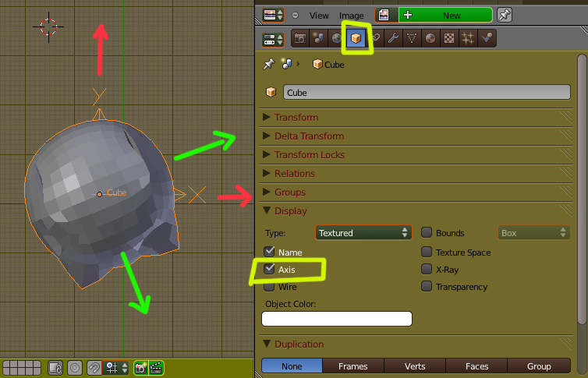Open the display Type dropdown showing Textured

pos(363,232)
